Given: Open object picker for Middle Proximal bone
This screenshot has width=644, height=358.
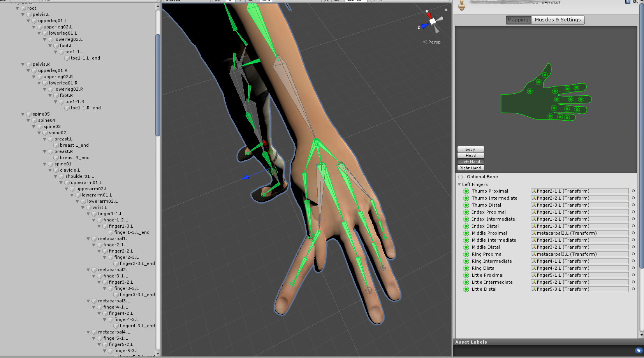Looking at the screenshot, I should (633, 233).
